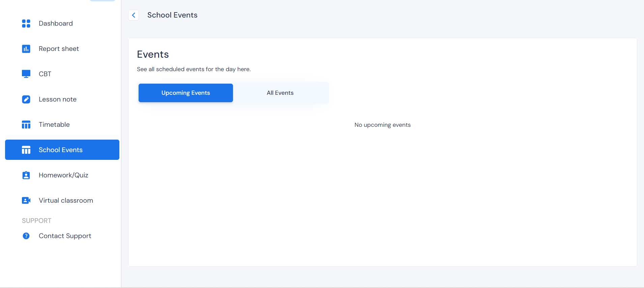This screenshot has height=288, width=644.
Task: Open the Lesson note page
Action: pyautogui.click(x=57, y=99)
